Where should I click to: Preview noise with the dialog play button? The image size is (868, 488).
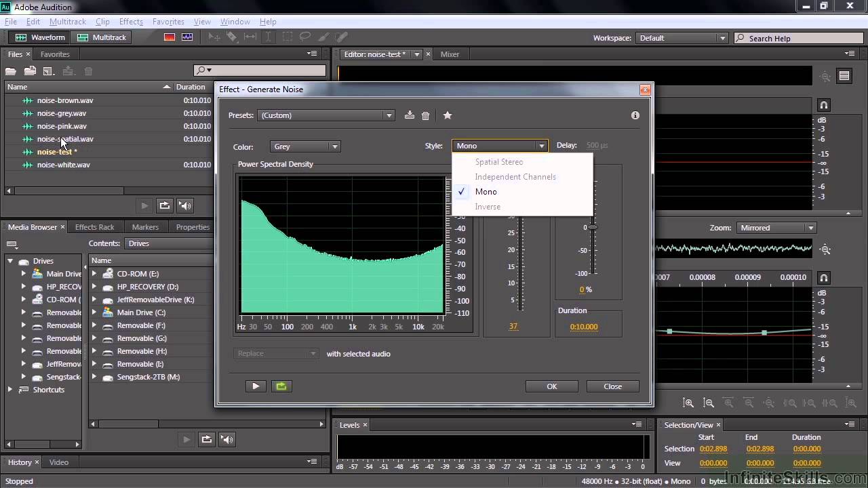256,386
